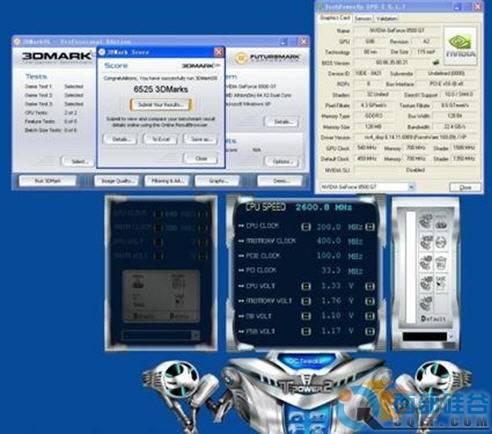Open Options in the 3DMark results section
The image size is (492, 434).
[282, 162]
